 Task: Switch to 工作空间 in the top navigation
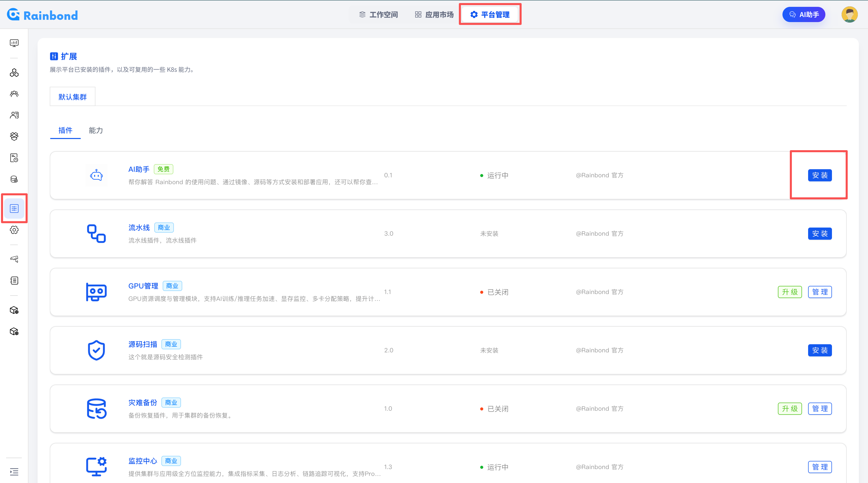pos(378,14)
